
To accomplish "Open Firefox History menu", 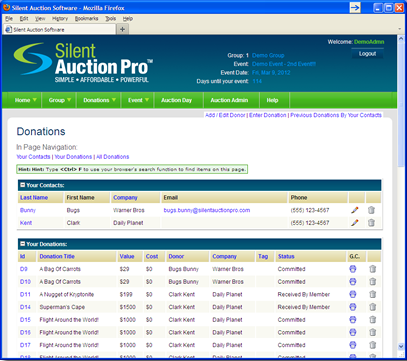I will 60,19.
